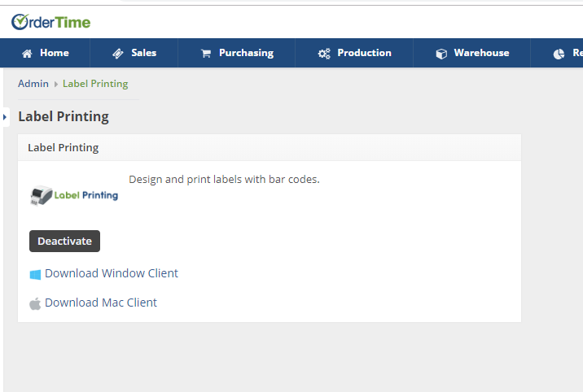Screen dimensions: 583x392
Task: Click the Label Printing page heading
Action: [x=64, y=116]
